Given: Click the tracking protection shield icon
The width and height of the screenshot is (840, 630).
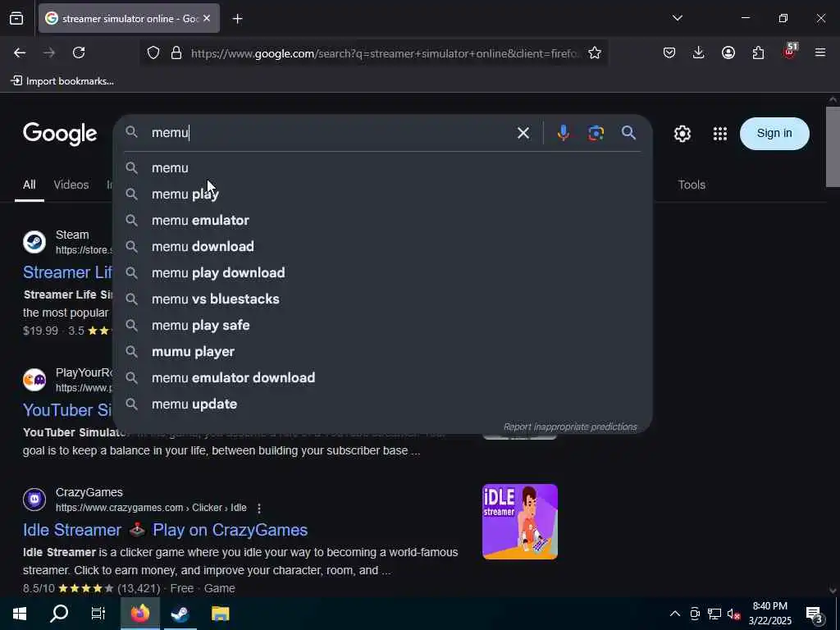Looking at the screenshot, I should (153, 53).
